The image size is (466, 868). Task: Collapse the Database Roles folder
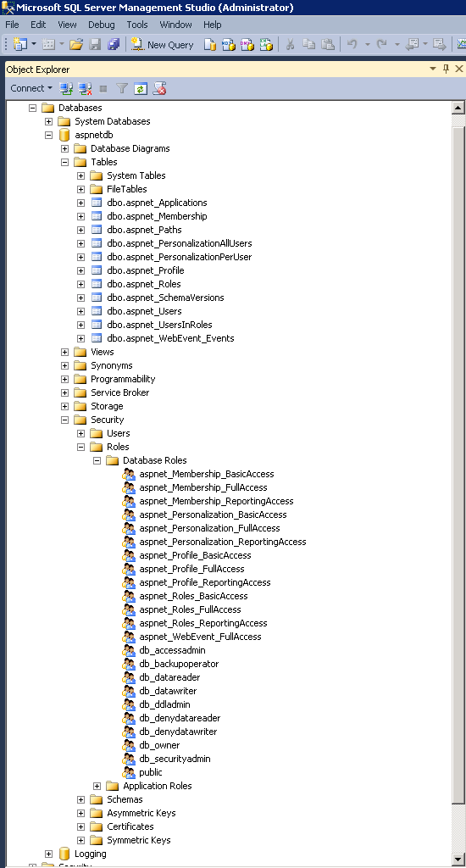coord(97,460)
